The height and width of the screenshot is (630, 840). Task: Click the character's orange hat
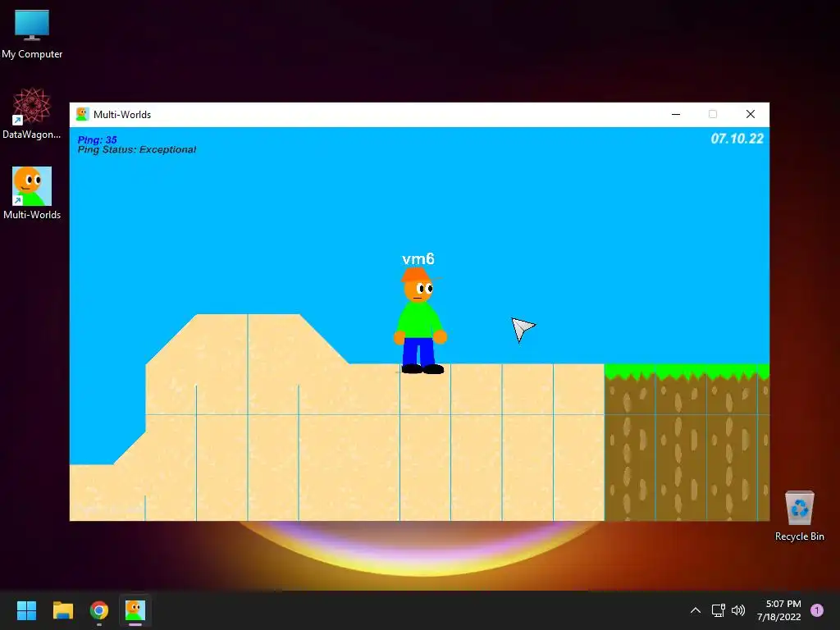tap(418, 275)
